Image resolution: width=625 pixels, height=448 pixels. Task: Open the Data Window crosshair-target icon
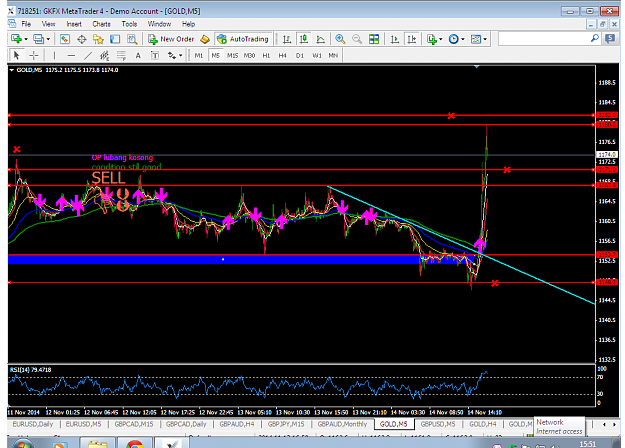click(x=81, y=39)
